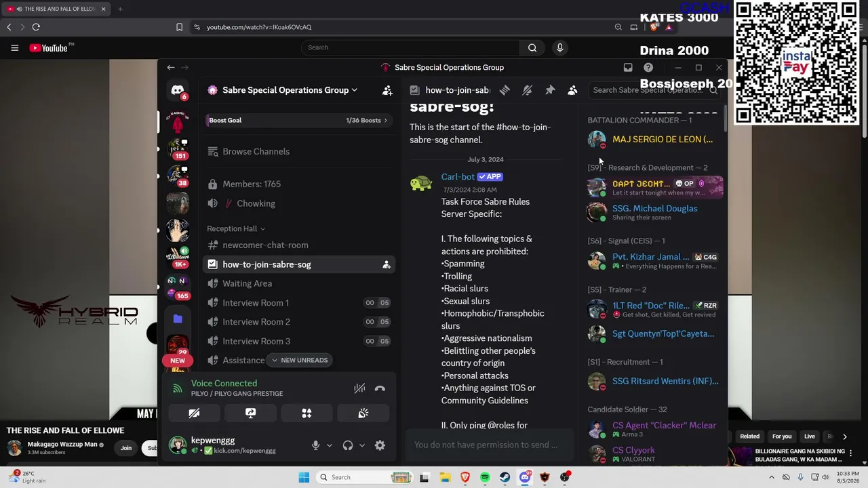Open the Windows Start menu

tap(304, 477)
